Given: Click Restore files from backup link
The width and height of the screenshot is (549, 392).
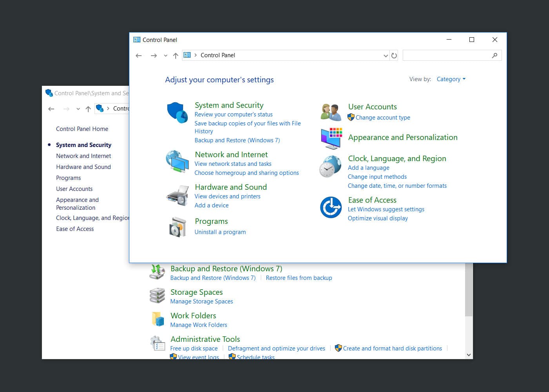Looking at the screenshot, I should point(299,278).
